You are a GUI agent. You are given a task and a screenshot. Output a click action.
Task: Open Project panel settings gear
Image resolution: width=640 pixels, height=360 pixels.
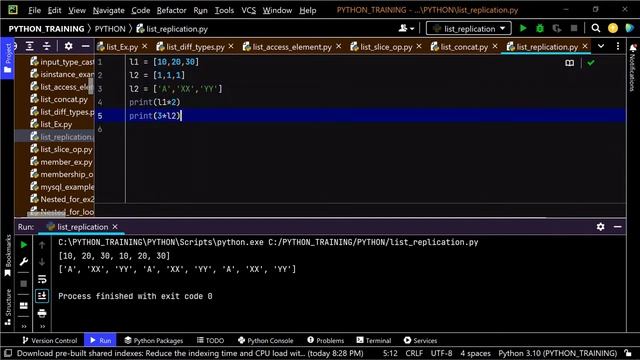click(68, 46)
